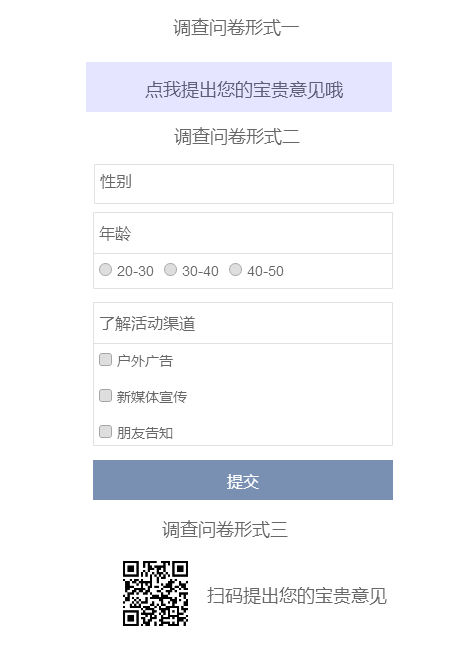This screenshot has height=650, width=475.
Task: Click the 扫码提出您的宝贵意见 text
Action: tap(297, 596)
